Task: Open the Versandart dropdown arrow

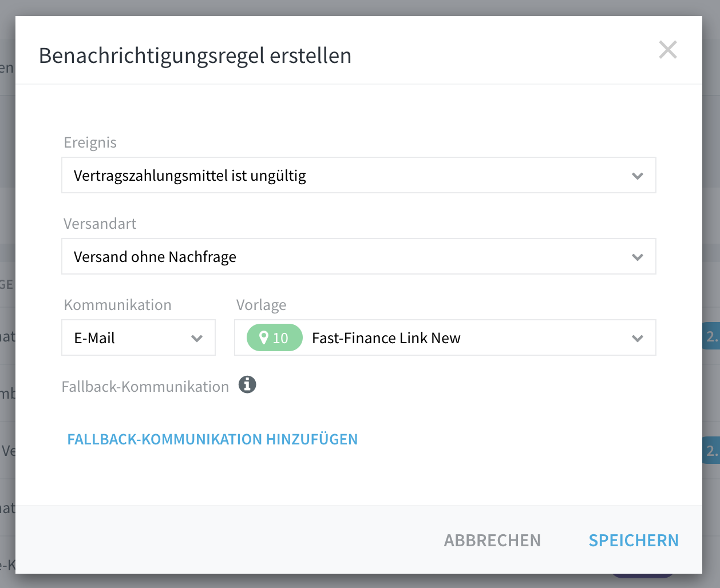Action: point(638,257)
